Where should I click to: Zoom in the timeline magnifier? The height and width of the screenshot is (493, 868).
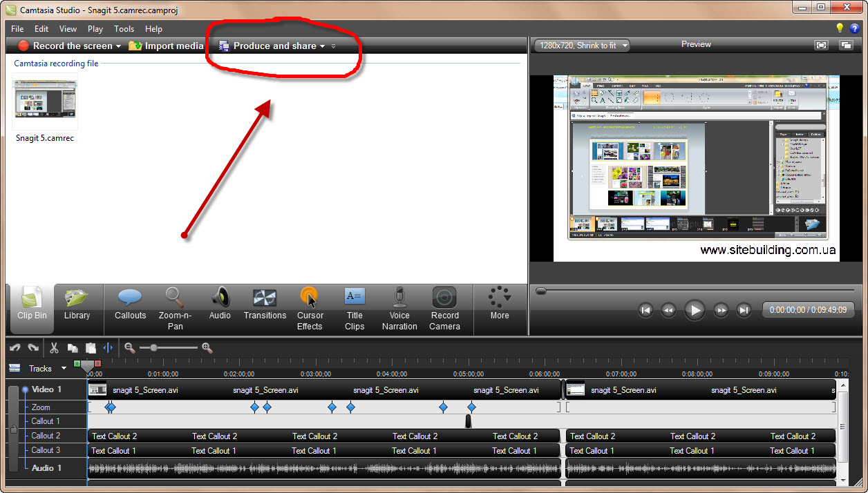point(207,348)
